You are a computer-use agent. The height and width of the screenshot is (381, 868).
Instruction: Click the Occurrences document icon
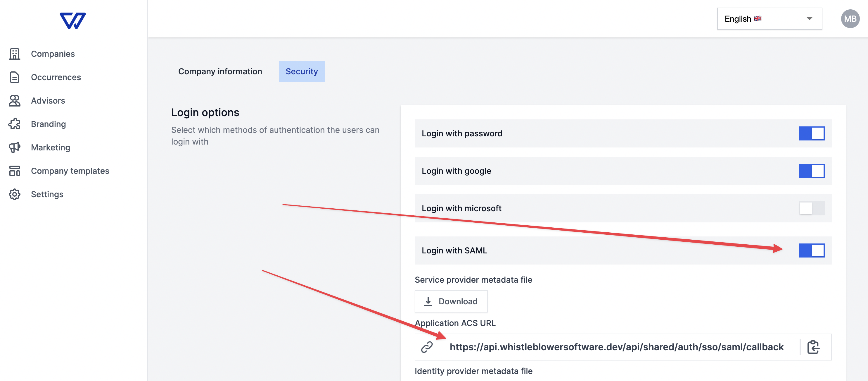[x=15, y=77]
